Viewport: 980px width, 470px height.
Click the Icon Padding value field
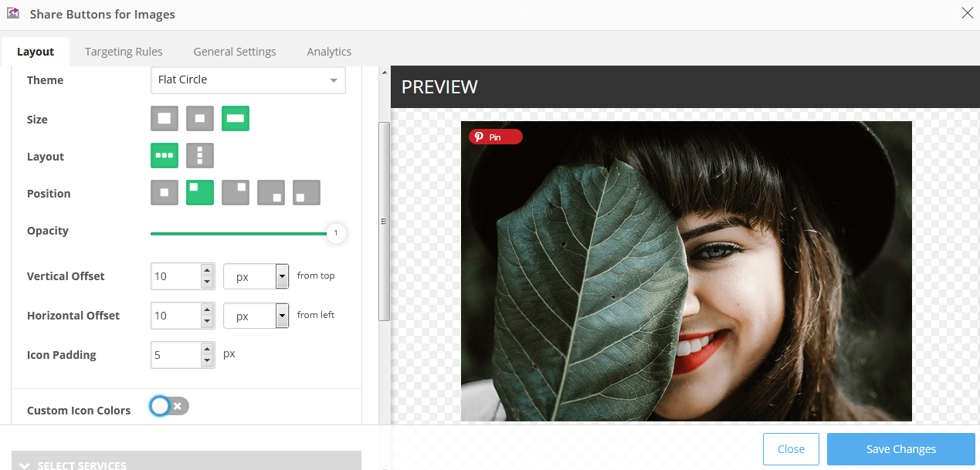176,355
